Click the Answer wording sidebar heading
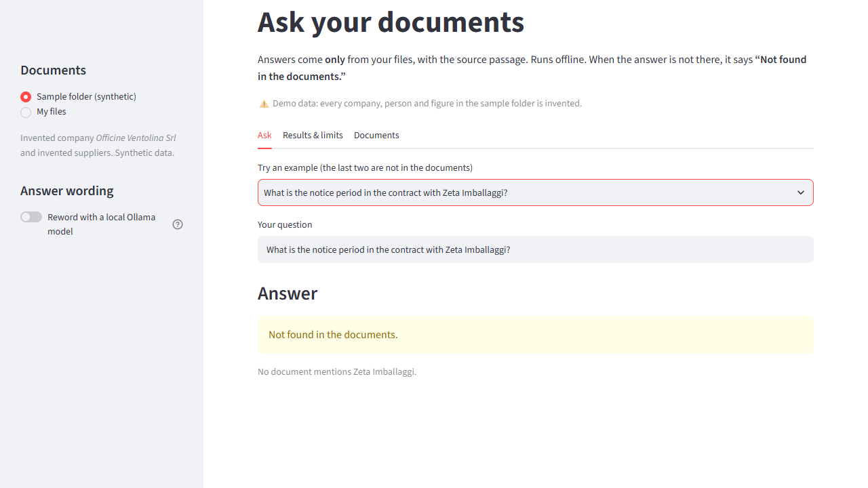 click(x=67, y=191)
